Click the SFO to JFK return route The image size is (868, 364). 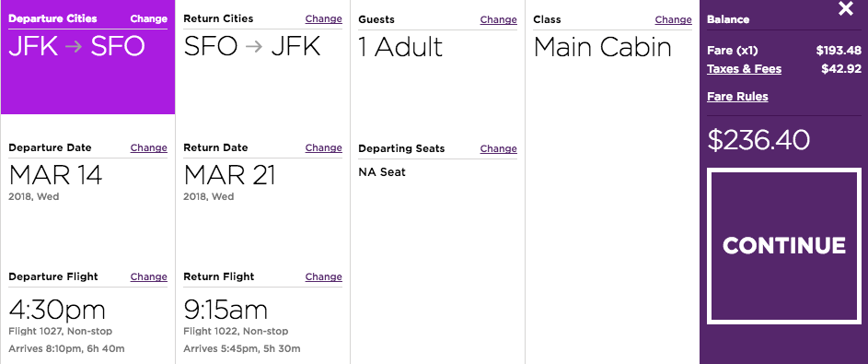tap(252, 47)
